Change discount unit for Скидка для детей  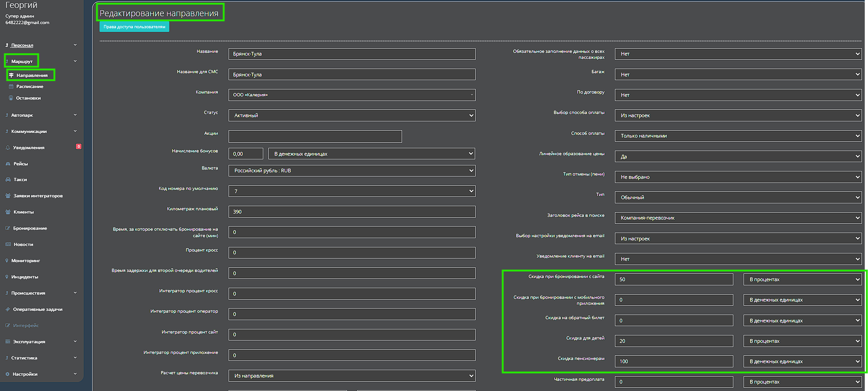tap(803, 341)
